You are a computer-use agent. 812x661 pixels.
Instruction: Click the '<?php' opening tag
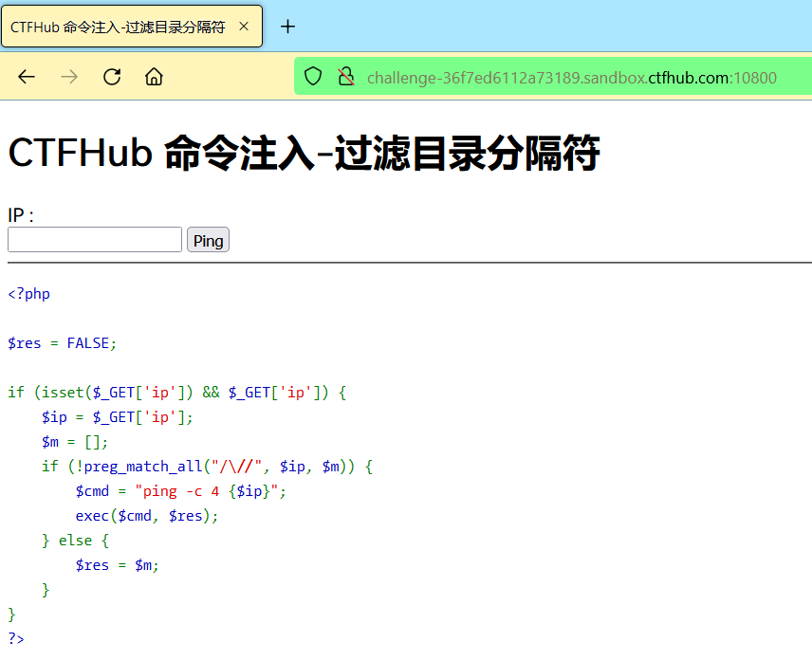point(29,294)
